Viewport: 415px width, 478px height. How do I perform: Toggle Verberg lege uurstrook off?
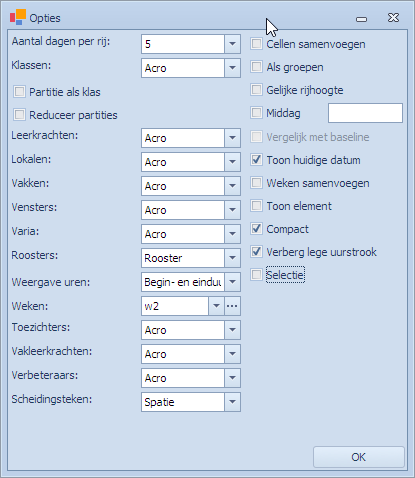[256, 252]
